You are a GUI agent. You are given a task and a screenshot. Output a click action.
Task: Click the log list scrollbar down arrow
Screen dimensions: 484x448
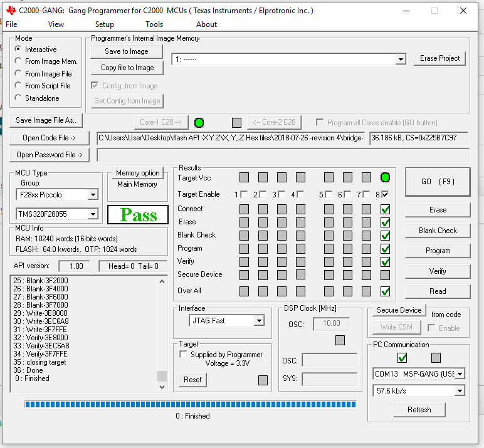click(162, 387)
